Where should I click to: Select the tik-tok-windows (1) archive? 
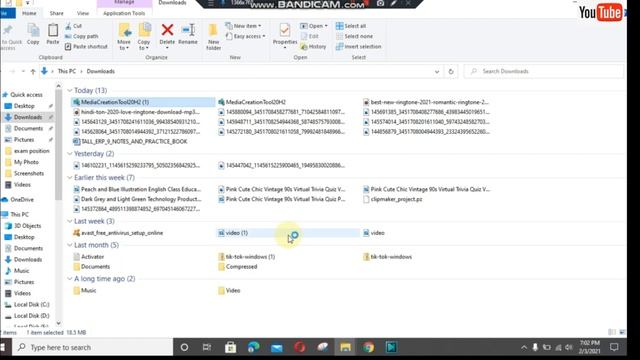coord(246,257)
